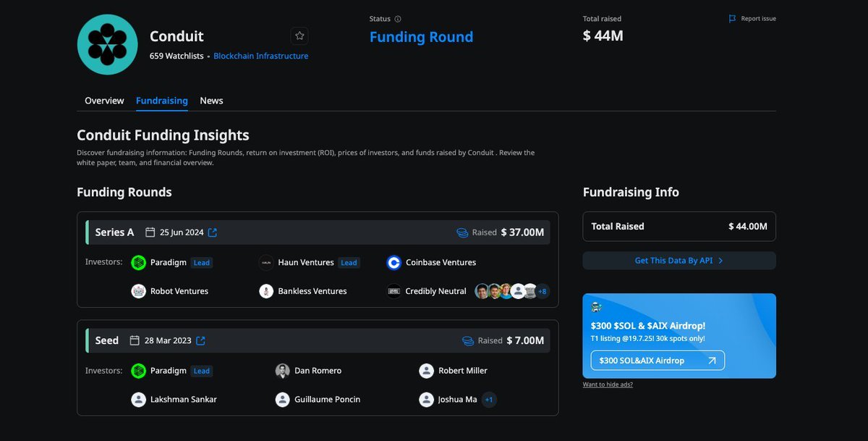Open Coinbase Ventures investor name
This screenshot has height=441, width=868.
[x=441, y=262]
